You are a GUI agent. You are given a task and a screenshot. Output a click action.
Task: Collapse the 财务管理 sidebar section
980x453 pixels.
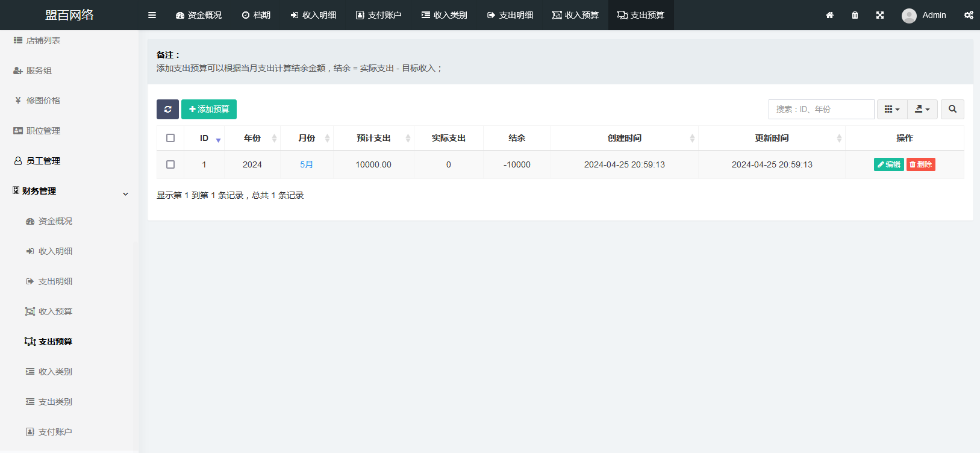pos(125,194)
